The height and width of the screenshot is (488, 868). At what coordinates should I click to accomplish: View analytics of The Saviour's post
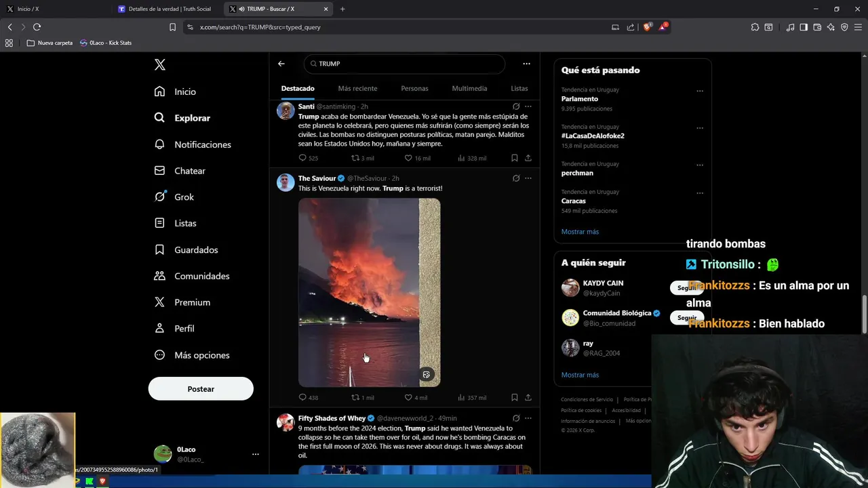pos(472,398)
